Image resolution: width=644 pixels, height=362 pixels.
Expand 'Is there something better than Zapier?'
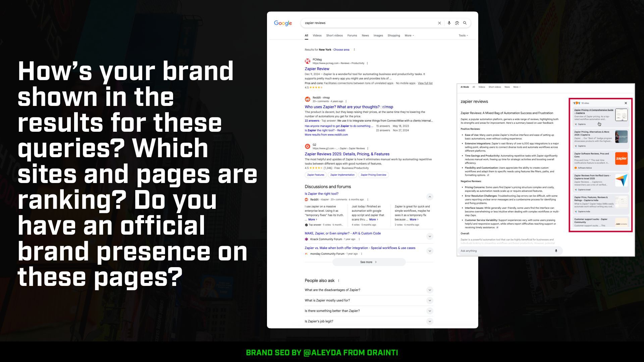click(429, 311)
